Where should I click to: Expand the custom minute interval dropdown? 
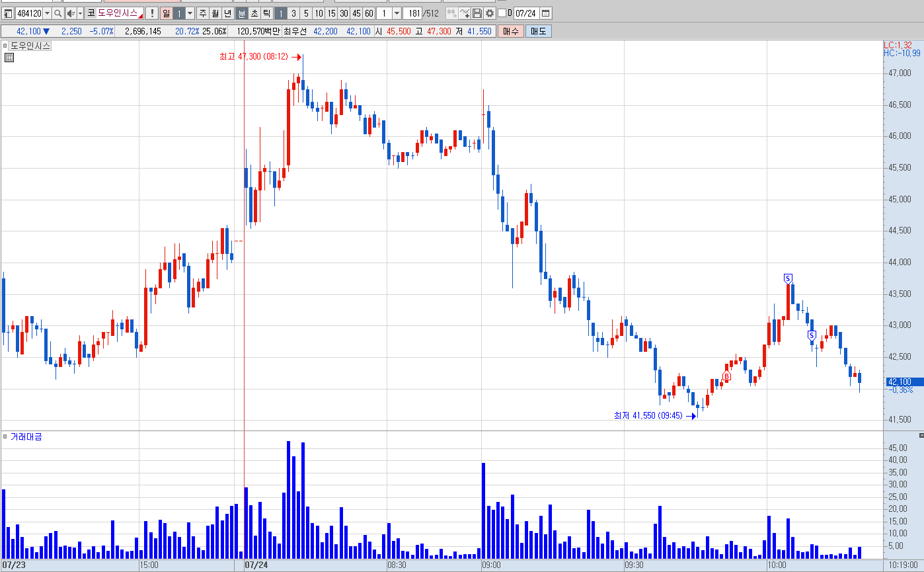pos(397,13)
